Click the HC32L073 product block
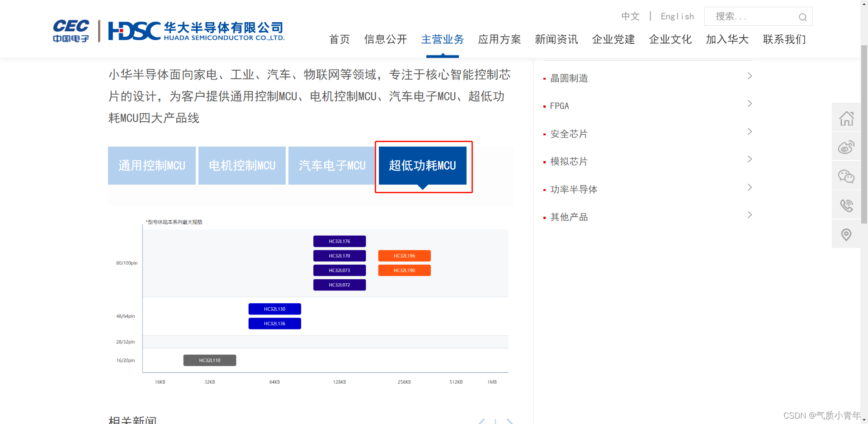The width and height of the screenshot is (868, 424). click(340, 270)
